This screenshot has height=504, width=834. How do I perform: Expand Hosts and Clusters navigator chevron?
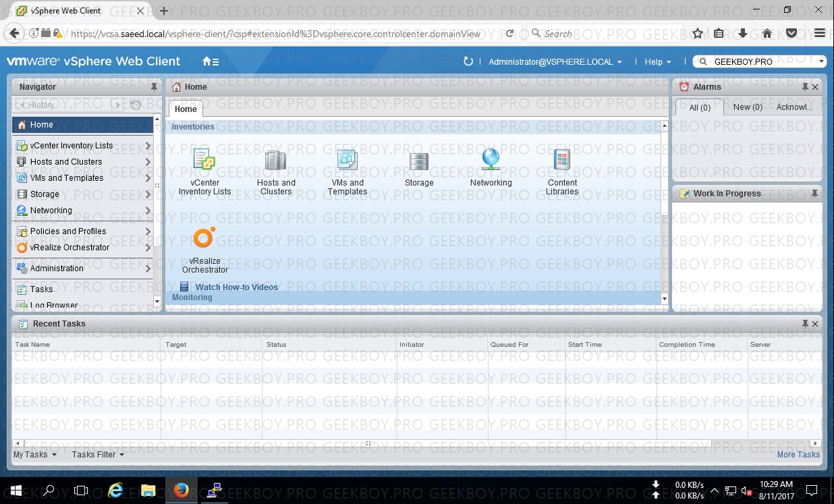point(148,162)
